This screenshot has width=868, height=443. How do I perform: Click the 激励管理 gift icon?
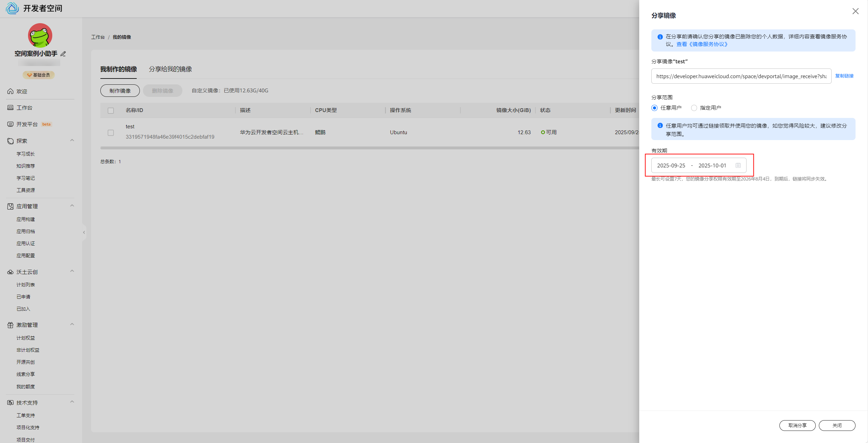10,325
